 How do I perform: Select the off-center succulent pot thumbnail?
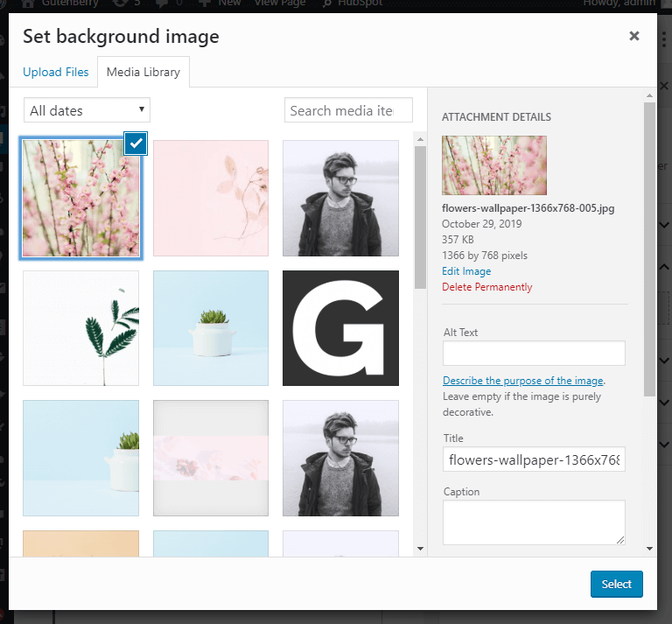[81, 458]
